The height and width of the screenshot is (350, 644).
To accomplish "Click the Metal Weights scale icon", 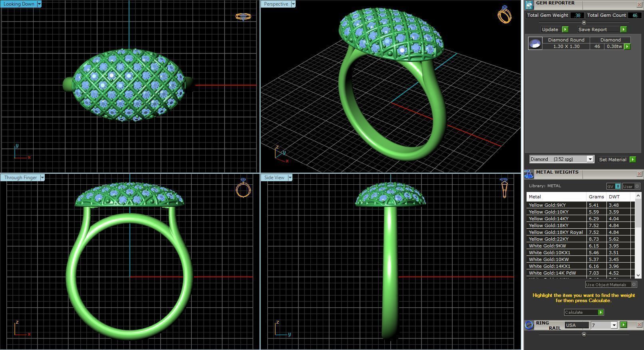I will click(529, 174).
